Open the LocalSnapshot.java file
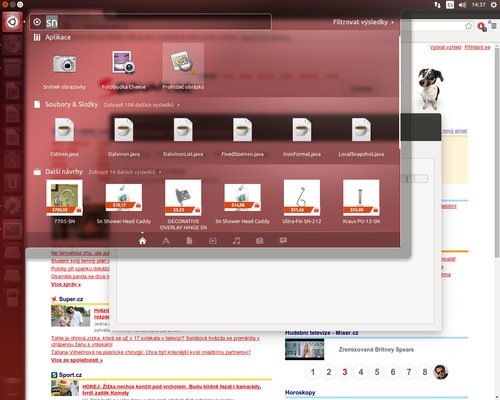Screen dimensions: 500x400 (x=361, y=137)
